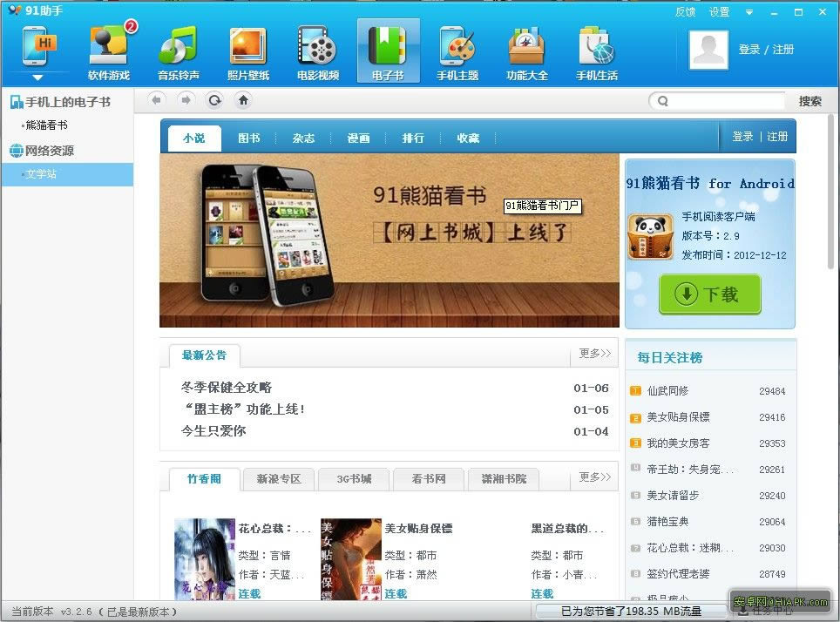The height and width of the screenshot is (622, 840).
Task: Click the 搜索 search button
Action: pos(810,101)
